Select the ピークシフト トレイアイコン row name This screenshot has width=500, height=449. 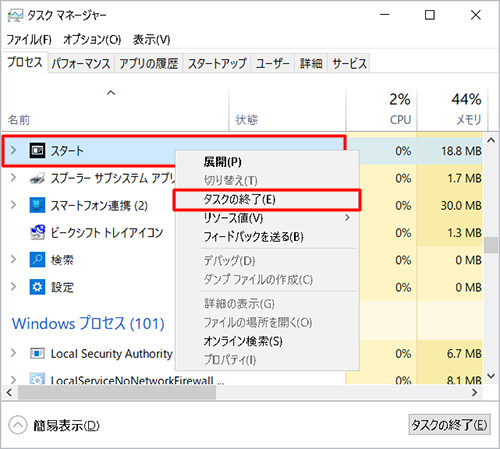click(x=107, y=233)
